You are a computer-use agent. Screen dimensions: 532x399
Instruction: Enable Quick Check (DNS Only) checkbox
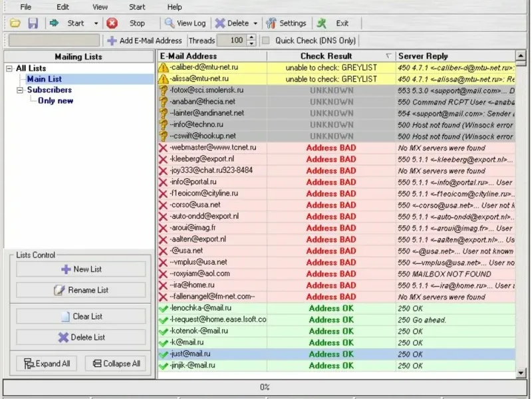265,41
